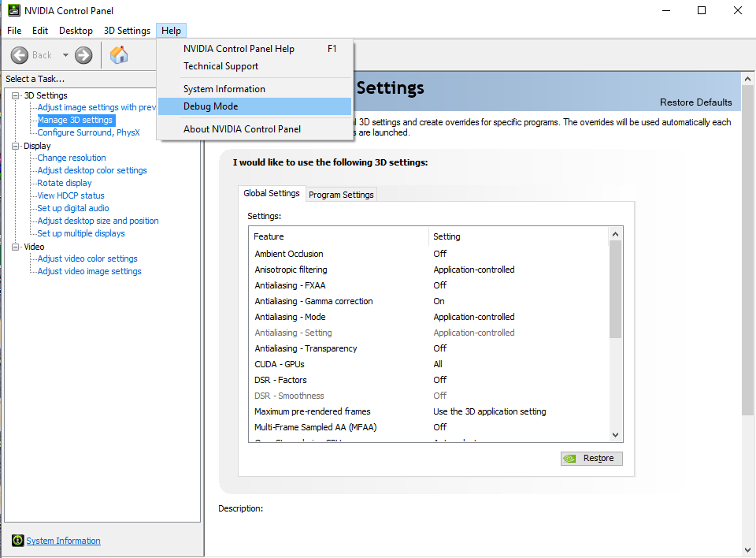The width and height of the screenshot is (756, 558).
Task: Open View HDCP status task
Action: 71,195
